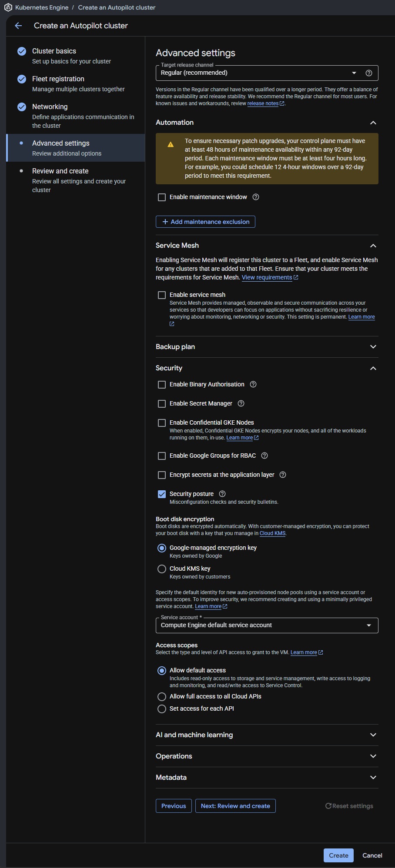Open help for Target release channel
Image resolution: width=395 pixels, height=868 pixels.
pos(369,73)
